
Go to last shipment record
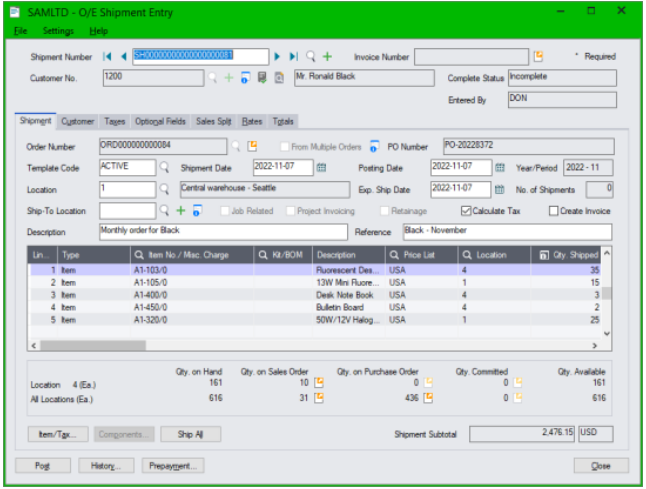coord(293,56)
